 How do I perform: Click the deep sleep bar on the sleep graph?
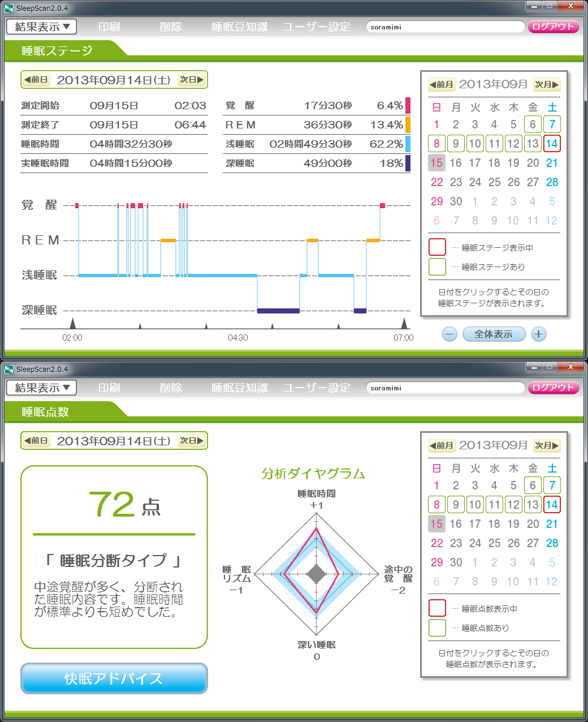point(278,311)
